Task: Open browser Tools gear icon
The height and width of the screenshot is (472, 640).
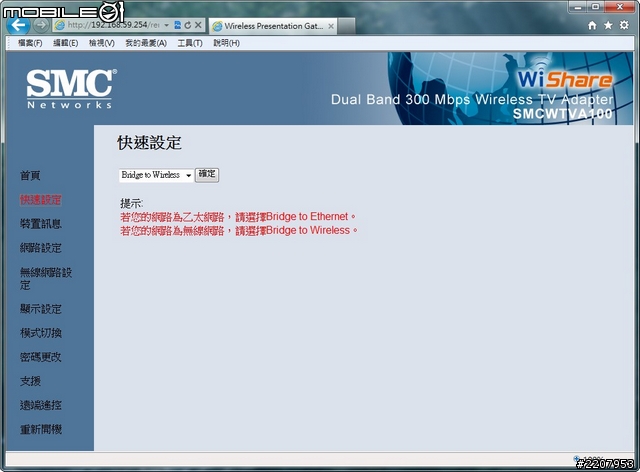Action: [624, 25]
